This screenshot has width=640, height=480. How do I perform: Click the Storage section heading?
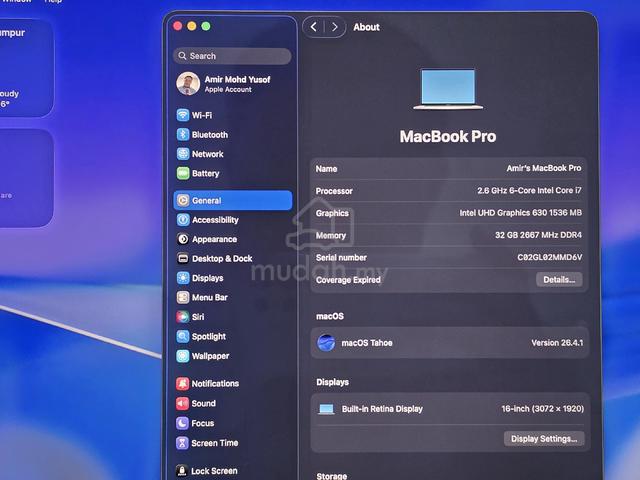(x=331, y=476)
